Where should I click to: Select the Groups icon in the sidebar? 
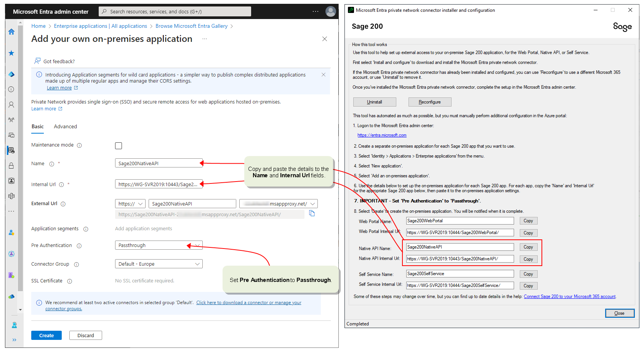coord(11,120)
